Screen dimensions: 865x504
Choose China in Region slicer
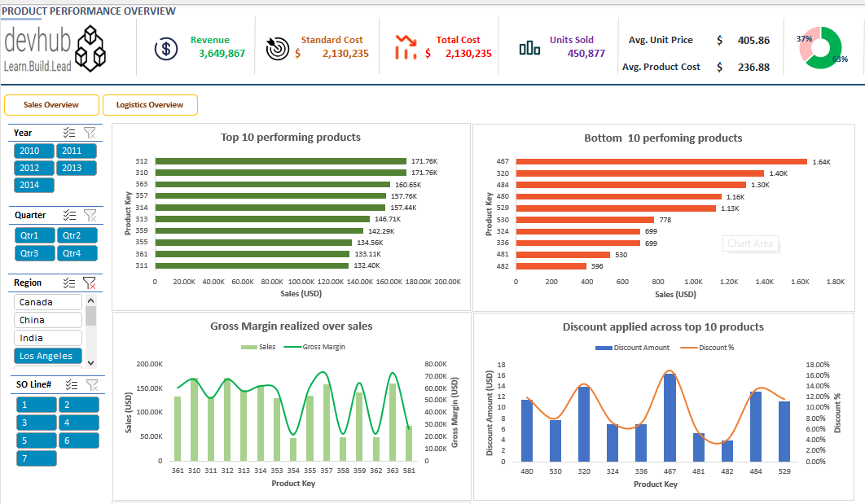47,320
